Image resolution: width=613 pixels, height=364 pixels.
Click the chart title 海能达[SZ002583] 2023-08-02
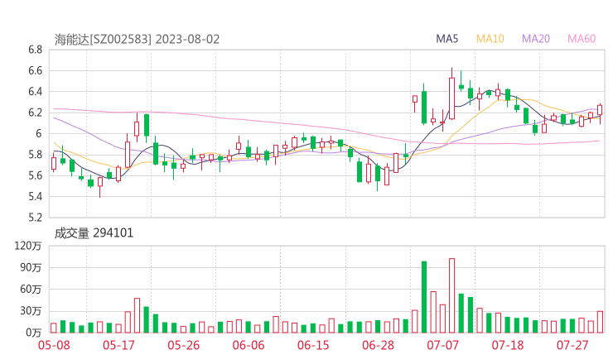137,40
